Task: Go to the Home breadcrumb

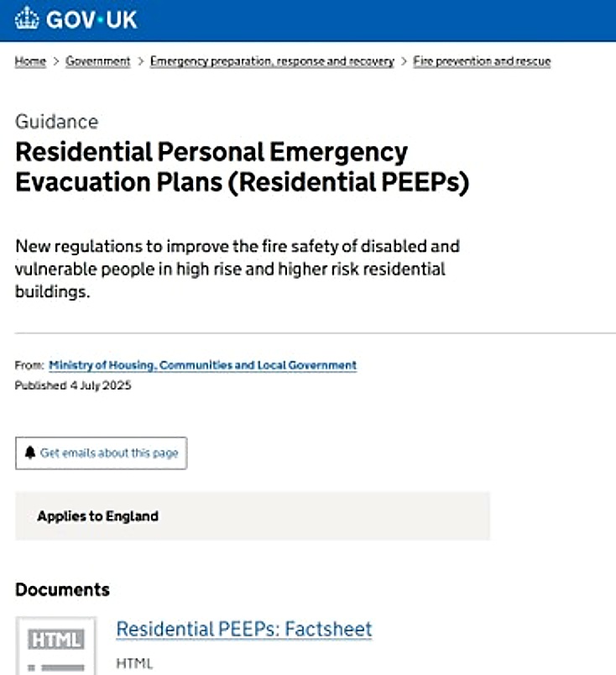Action: tap(30, 61)
